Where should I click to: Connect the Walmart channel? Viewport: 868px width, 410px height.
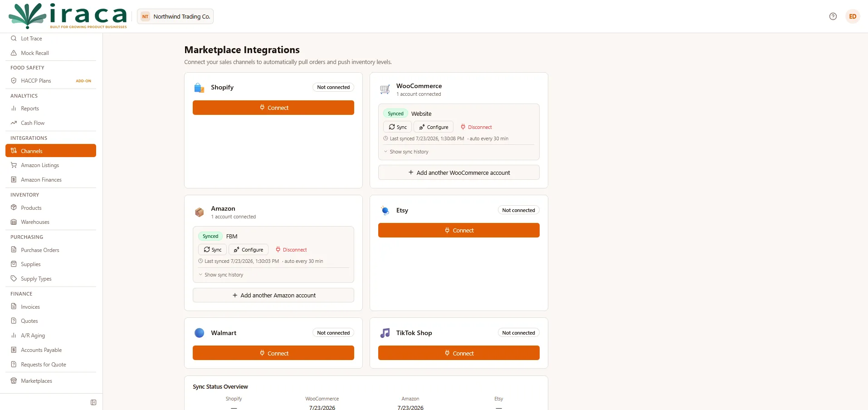(273, 353)
